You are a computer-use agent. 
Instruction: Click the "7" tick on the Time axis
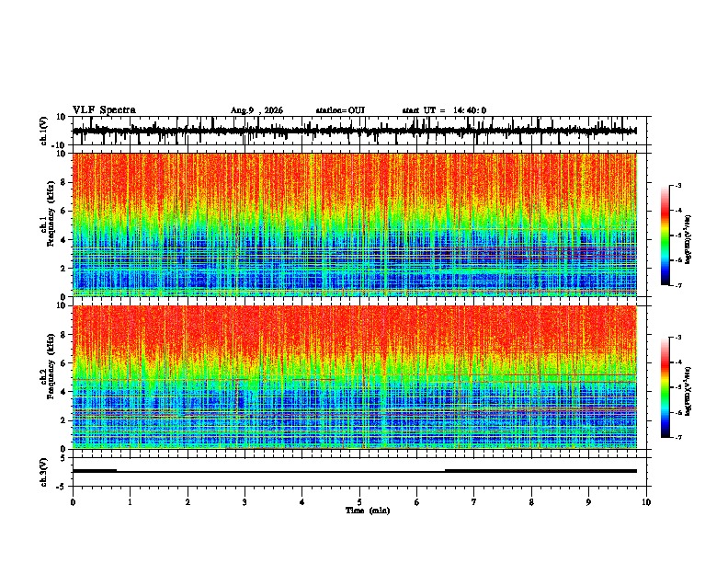click(x=474, y=502)
